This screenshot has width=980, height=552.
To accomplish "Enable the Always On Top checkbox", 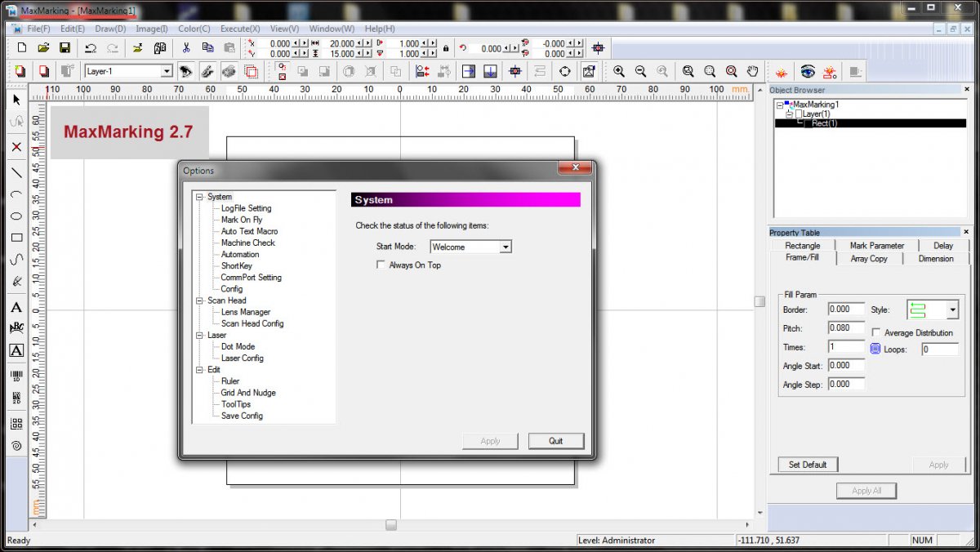I will tap(381, 265).
